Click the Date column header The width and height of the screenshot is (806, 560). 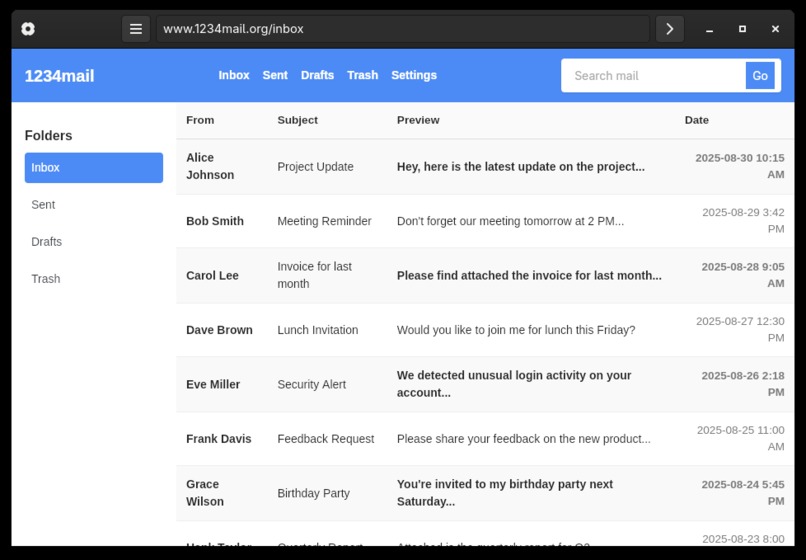[x=697, y=120]
